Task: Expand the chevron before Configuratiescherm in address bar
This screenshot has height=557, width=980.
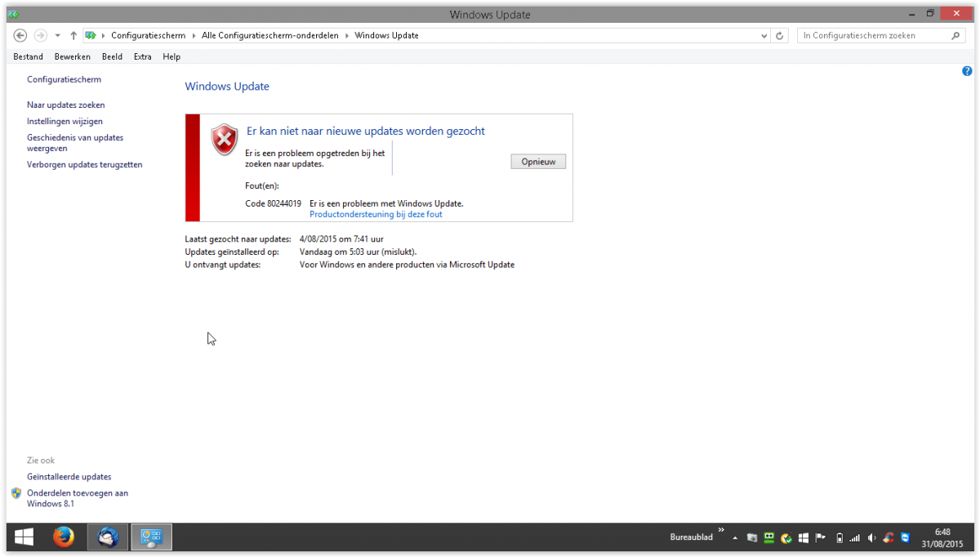Action: tap(104, 36)
